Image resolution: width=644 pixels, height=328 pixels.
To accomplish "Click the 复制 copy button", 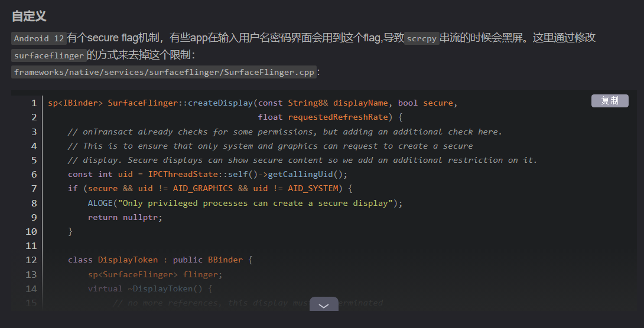I will [x=610, y=100].
